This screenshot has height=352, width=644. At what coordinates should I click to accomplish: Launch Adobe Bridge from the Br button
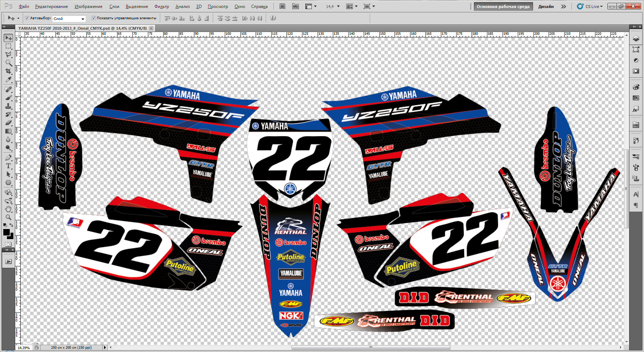[283, 7]
